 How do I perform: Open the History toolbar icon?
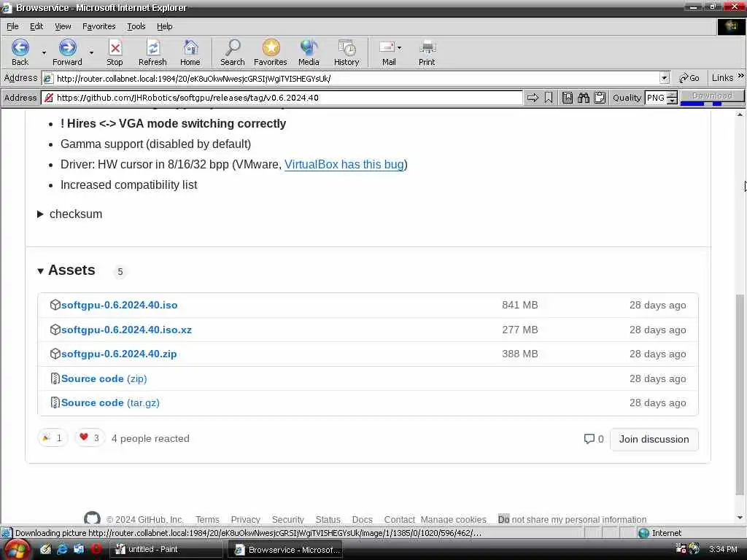click(347, 47)
